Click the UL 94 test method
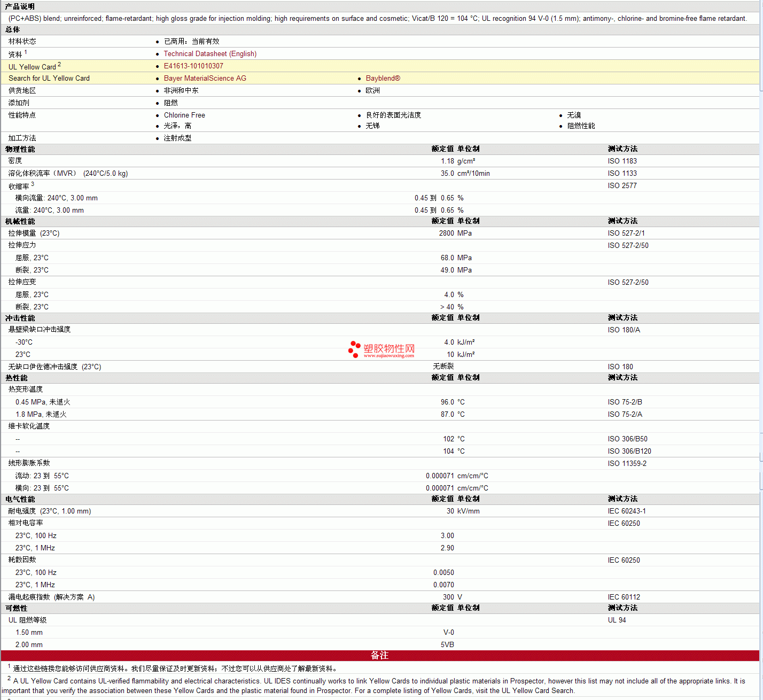The height and width of the screenshot is (700, 763). tap(617, 620)
